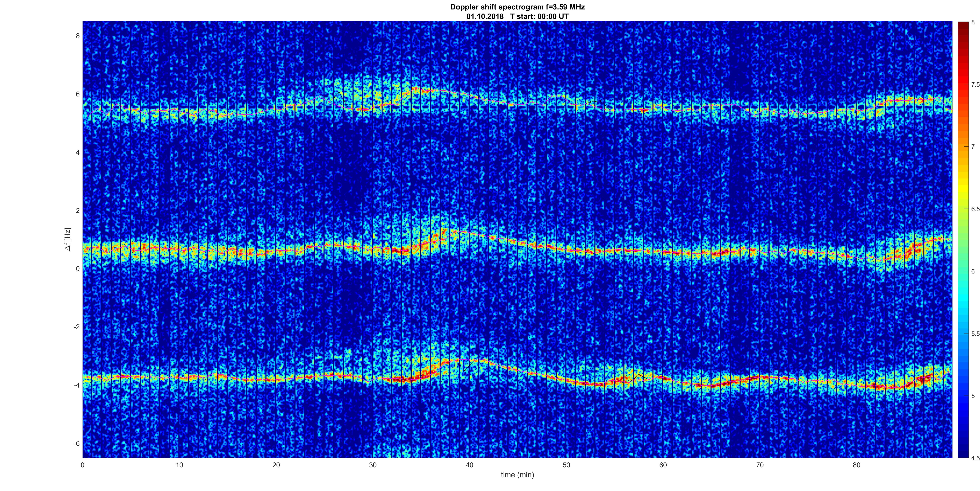Click the colorbar tick label "8"
This screenshot has height=491, width=980.
(973, 22)
